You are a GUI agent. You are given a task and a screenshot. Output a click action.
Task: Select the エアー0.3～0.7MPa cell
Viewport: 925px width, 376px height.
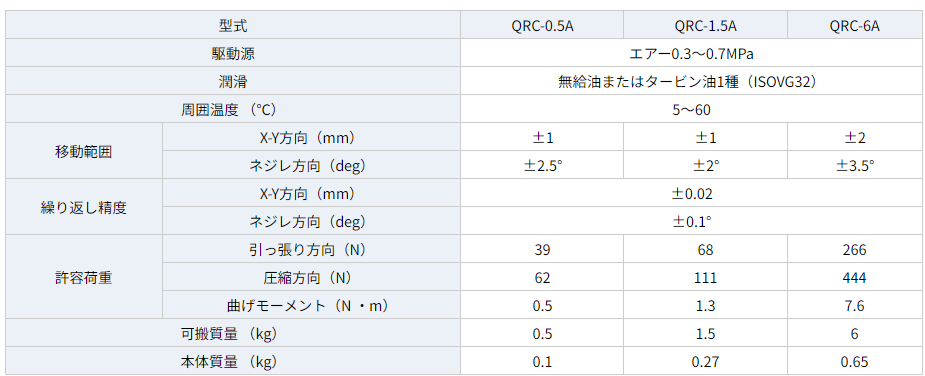[691, 54]
